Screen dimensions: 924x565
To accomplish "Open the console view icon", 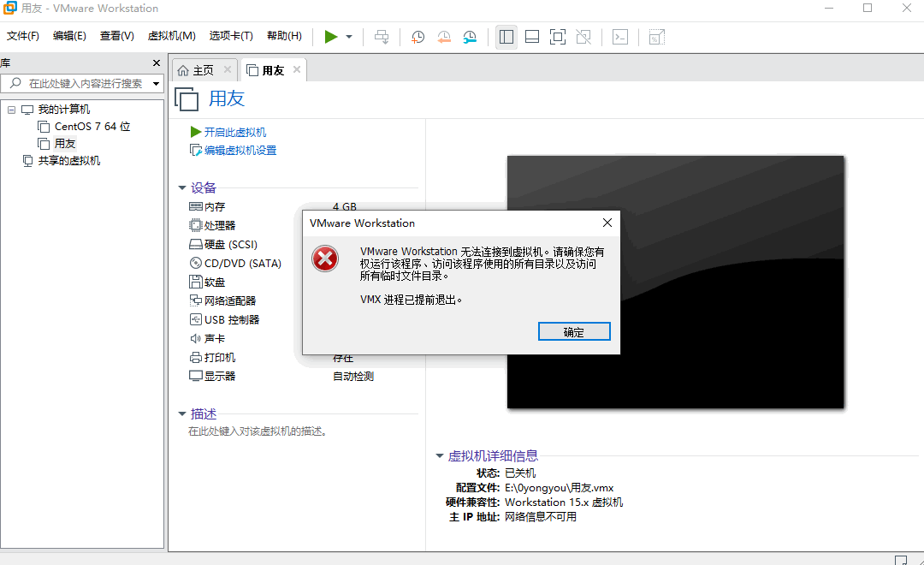I will [x=620, y=37].
